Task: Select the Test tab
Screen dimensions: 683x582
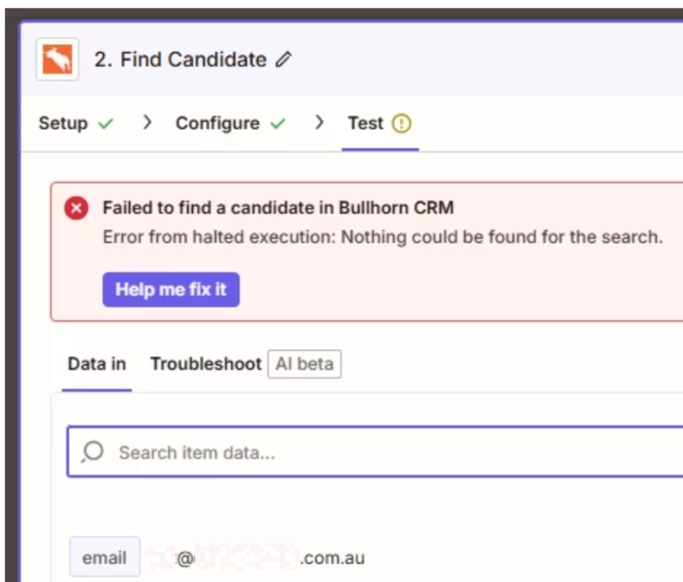Action: pyautogui.click(x=365, y=124)
